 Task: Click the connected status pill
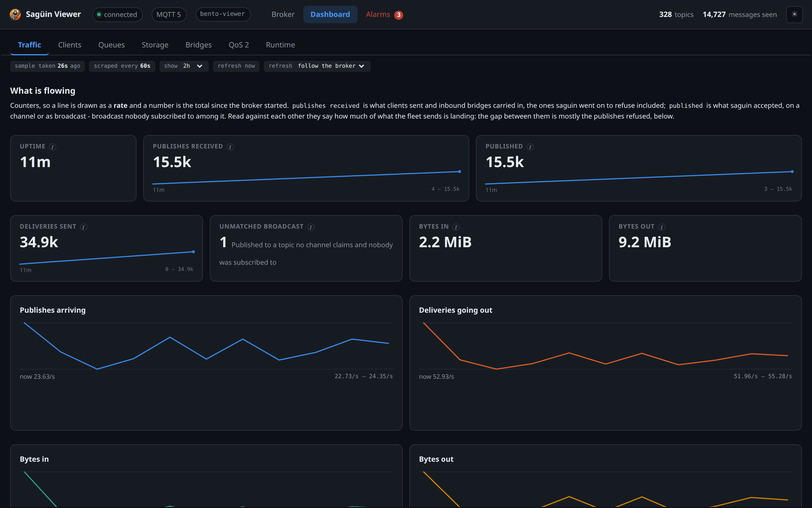(118, 14)
